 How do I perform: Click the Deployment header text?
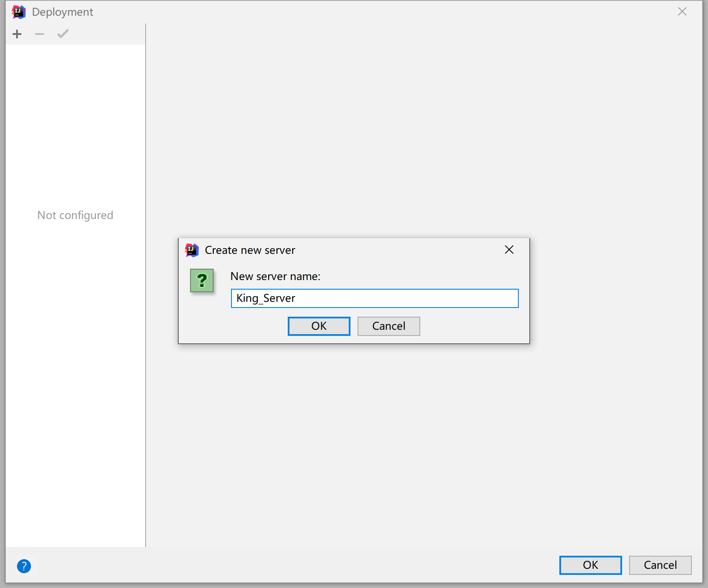click(61, 12)
